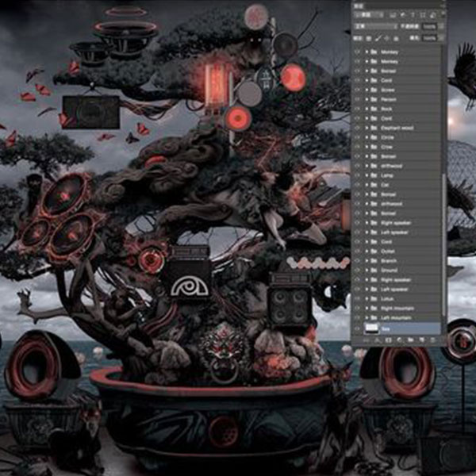Screen dimensions: 476x476
Task: Create a new group folder
Action: 410,340
